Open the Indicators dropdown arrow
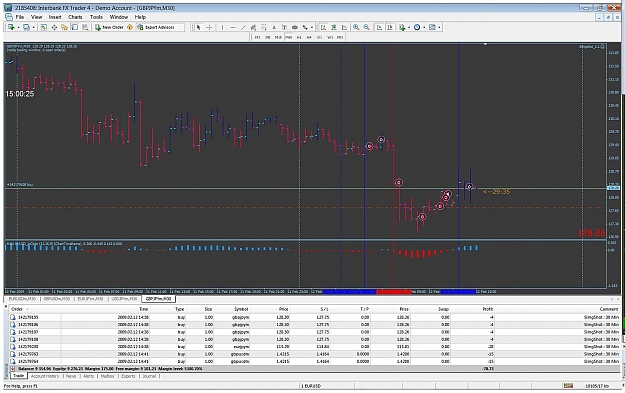The width and height of the screenshot is (625, 393). coord(409,28)
